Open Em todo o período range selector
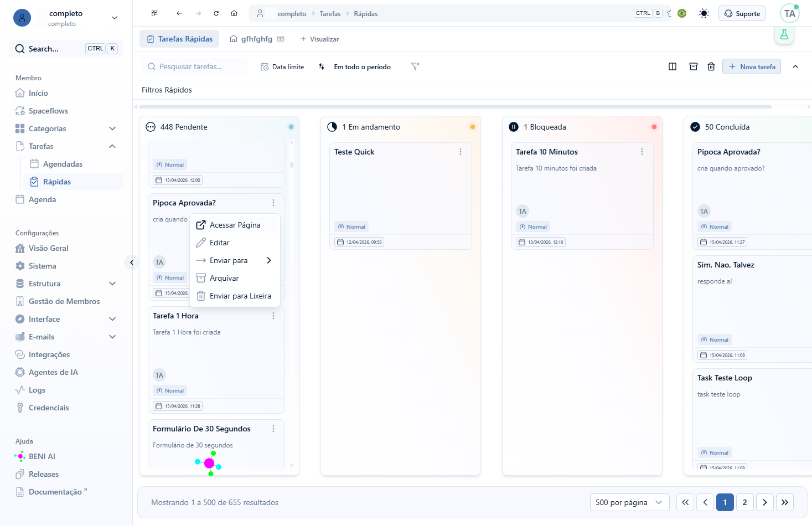This screenshot has width=812, height=525. coord(362,66)
